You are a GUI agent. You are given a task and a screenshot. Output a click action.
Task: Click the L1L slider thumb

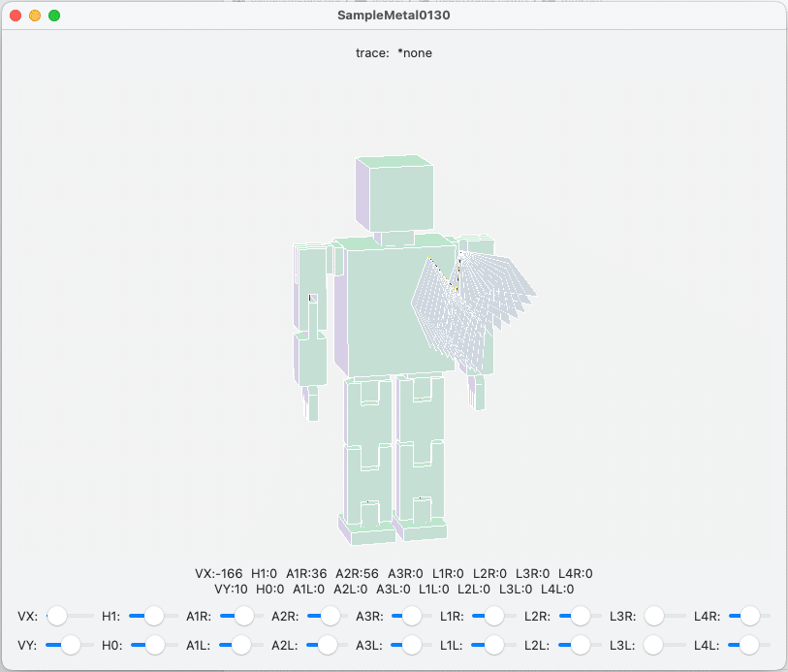click(x=495, y=644)
